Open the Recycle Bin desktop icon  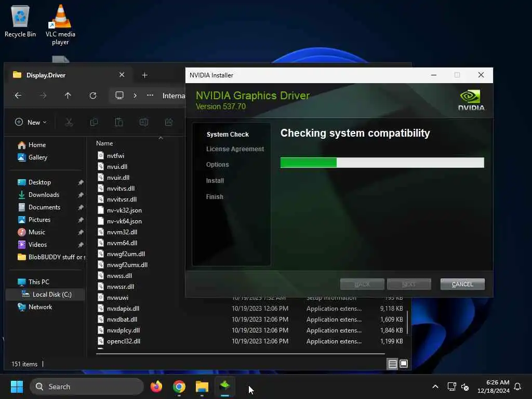tap(20, 21)
